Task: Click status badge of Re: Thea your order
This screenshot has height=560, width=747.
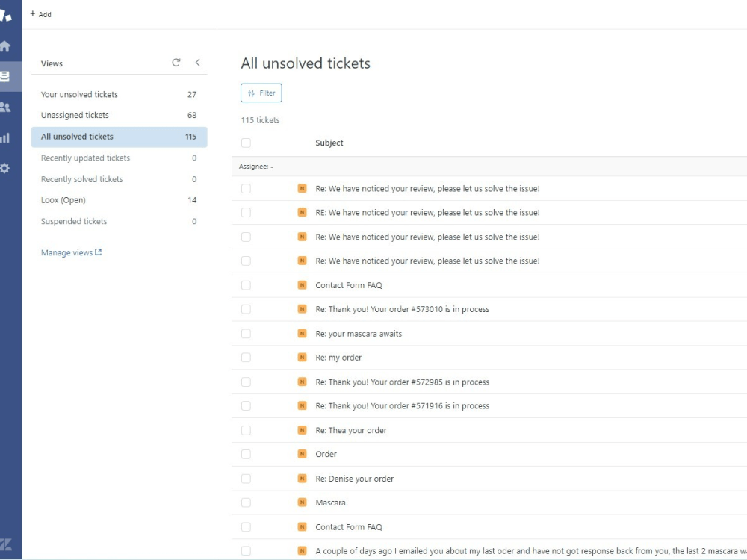Action: click(302, 430)
